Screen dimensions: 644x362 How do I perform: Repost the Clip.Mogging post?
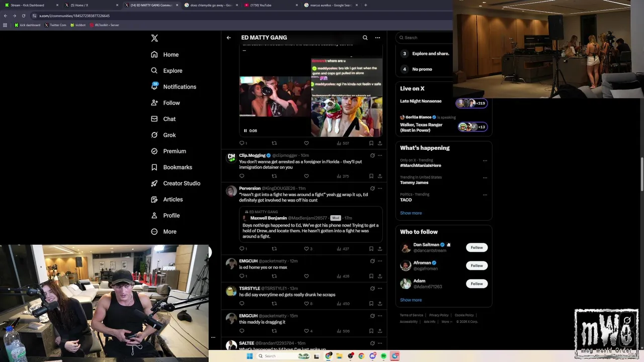point(274,176)
